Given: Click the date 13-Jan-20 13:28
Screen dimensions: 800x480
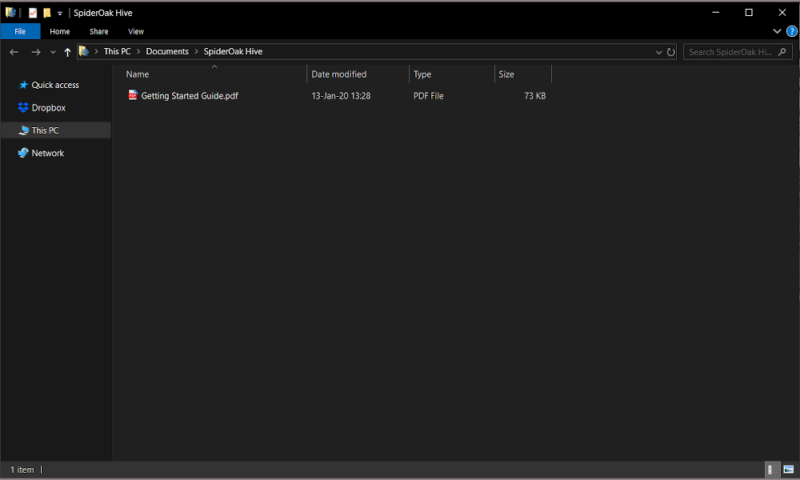Looking at the screenshot, I should click(x=341, y=96).
